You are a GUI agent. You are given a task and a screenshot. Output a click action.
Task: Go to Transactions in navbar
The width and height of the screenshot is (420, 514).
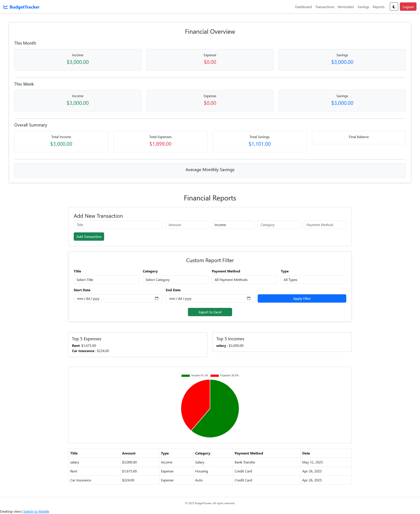(324, 7)
